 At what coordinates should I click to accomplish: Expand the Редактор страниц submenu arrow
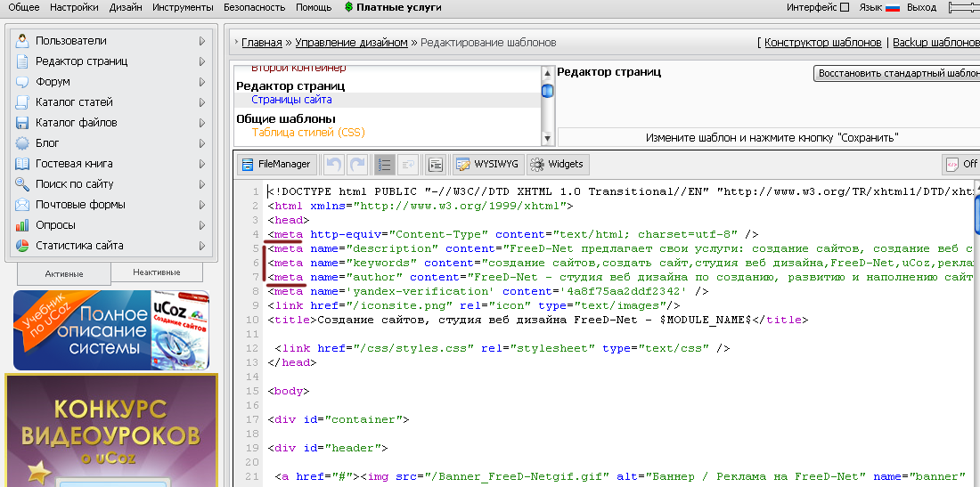click(x=202, y=61)
